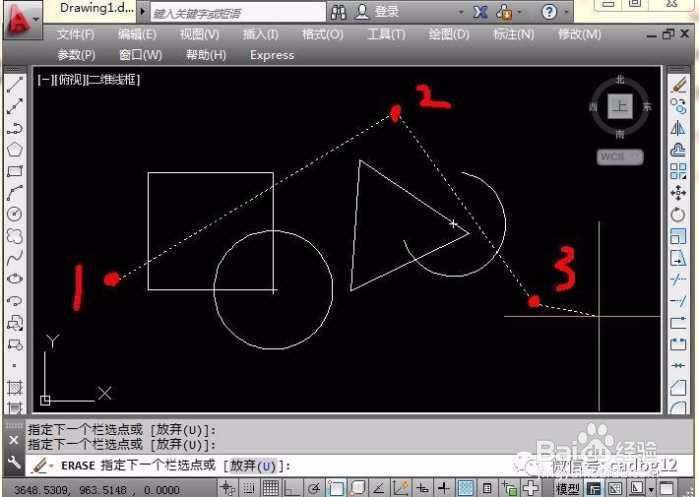Open the 编辑(E) menu

click(137, 34)
